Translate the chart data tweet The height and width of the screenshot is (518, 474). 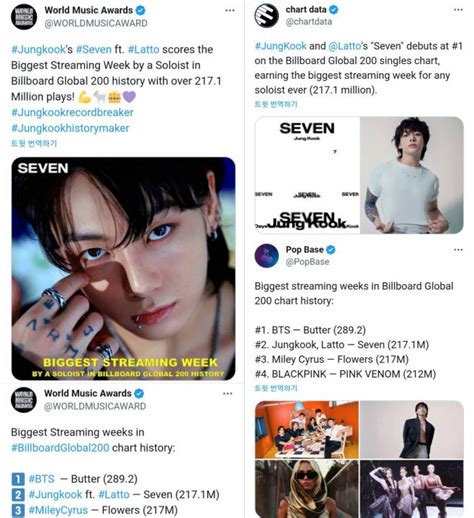tap(276, 104)
